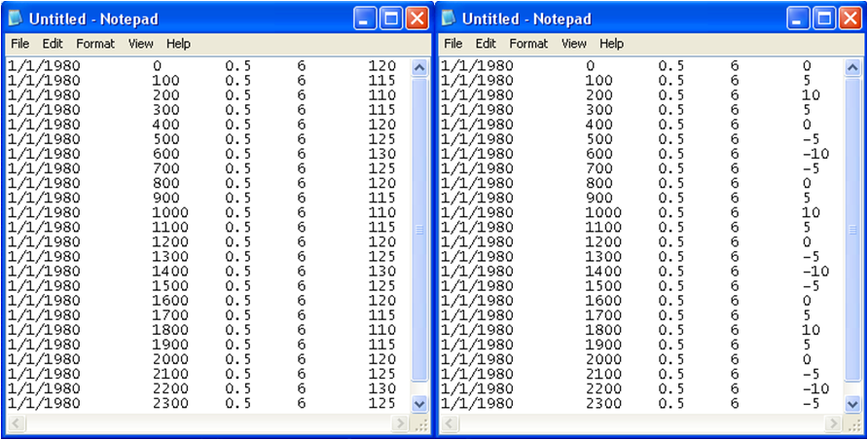
Task: Open Format menu in left Notepad window
Action: [x=95, y=44]
